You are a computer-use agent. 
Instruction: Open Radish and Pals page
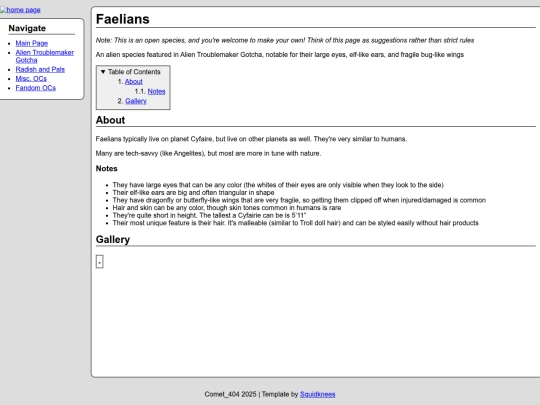(40, 69)
